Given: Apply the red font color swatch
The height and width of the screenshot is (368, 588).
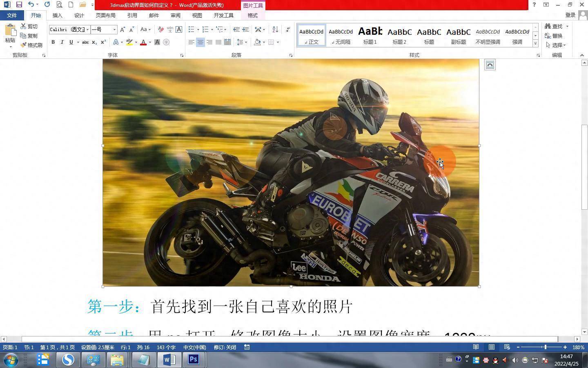Looking at the screenshot, I should (x=143, y=42).
